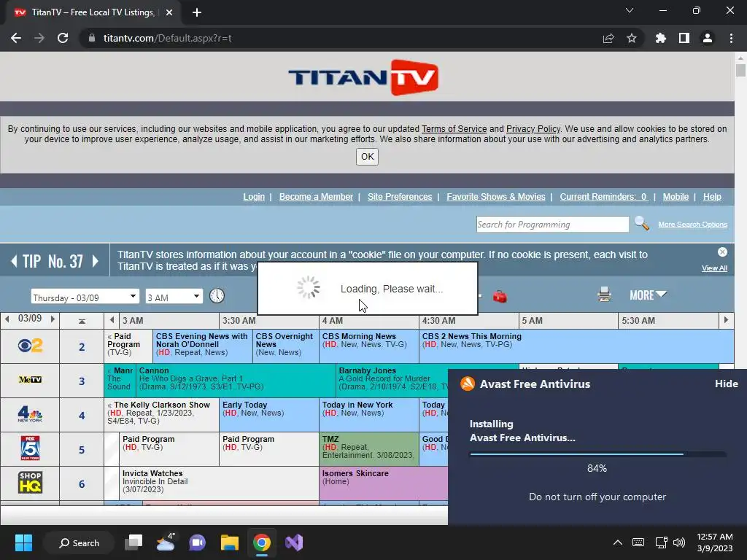This screenshot has height=560, width=747.
Task: Open the 3 AM time dropdown
Action: [174, 297]
